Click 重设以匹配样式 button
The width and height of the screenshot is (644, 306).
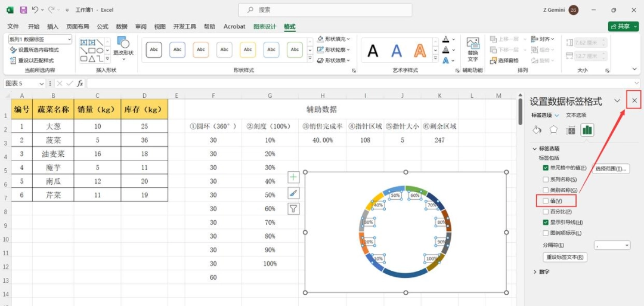click(x=32, y=60)
